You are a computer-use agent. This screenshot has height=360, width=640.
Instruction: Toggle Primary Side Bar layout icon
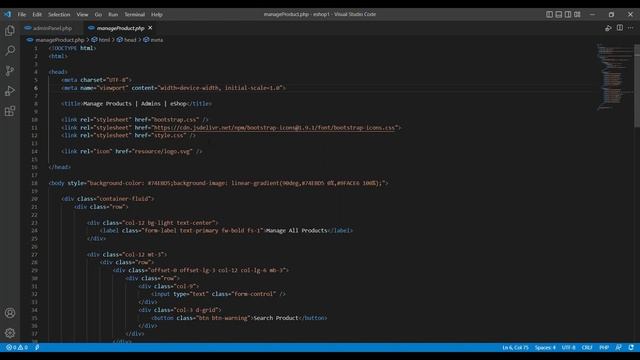click(549, 14)
